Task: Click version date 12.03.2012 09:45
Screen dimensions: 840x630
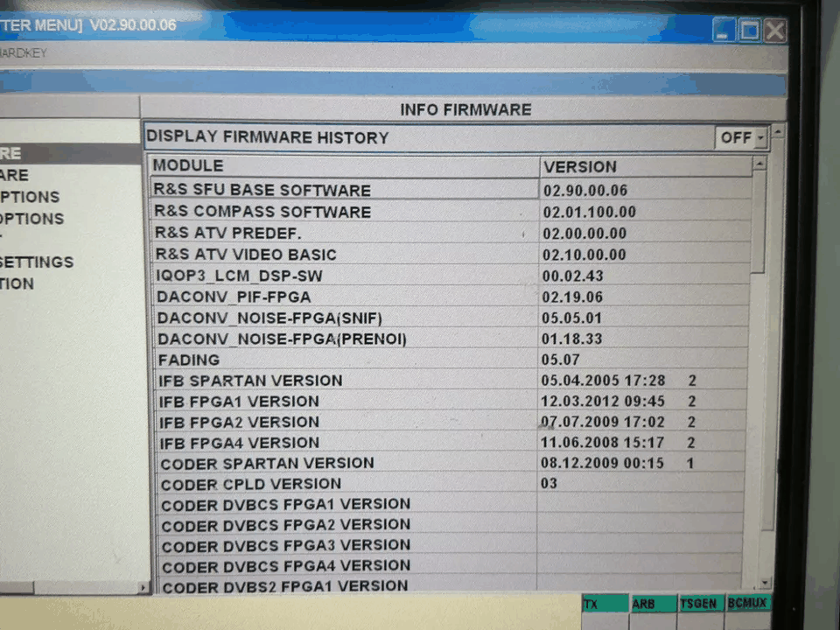Action: 603,402
